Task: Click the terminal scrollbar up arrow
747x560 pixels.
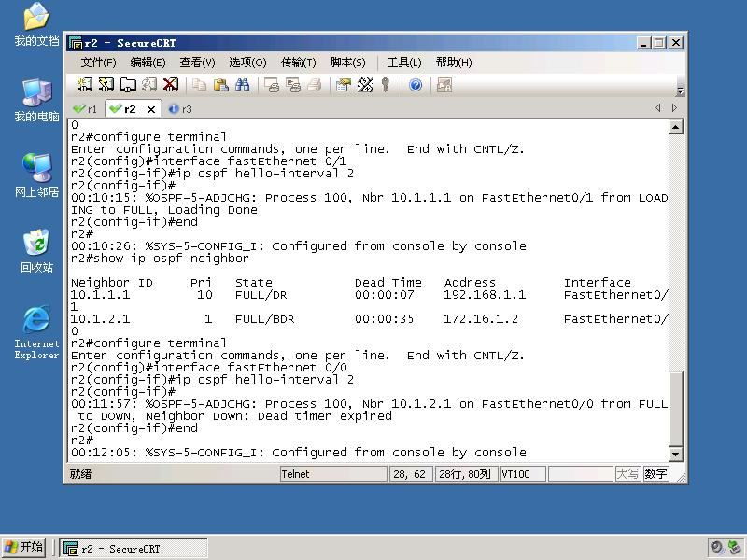Action: [675, 127]
